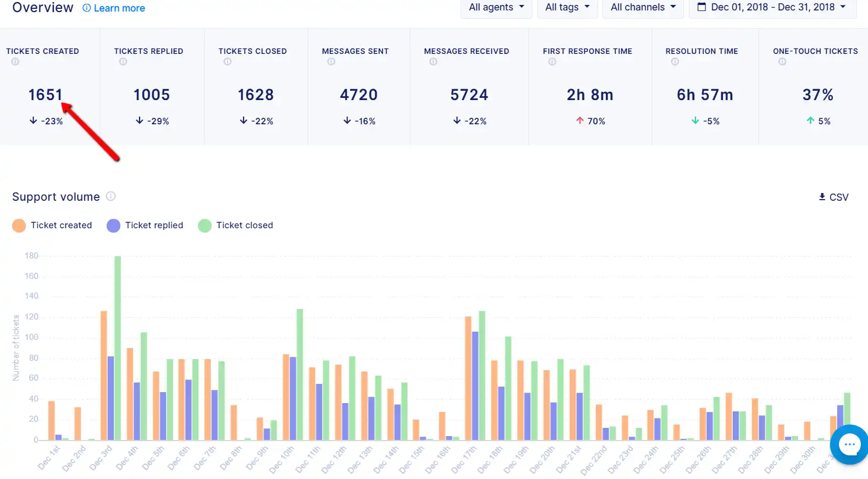This screenshot has height=479, width=868.
Task: Open the All agents filter dropdown
Action: pos(496,8)
